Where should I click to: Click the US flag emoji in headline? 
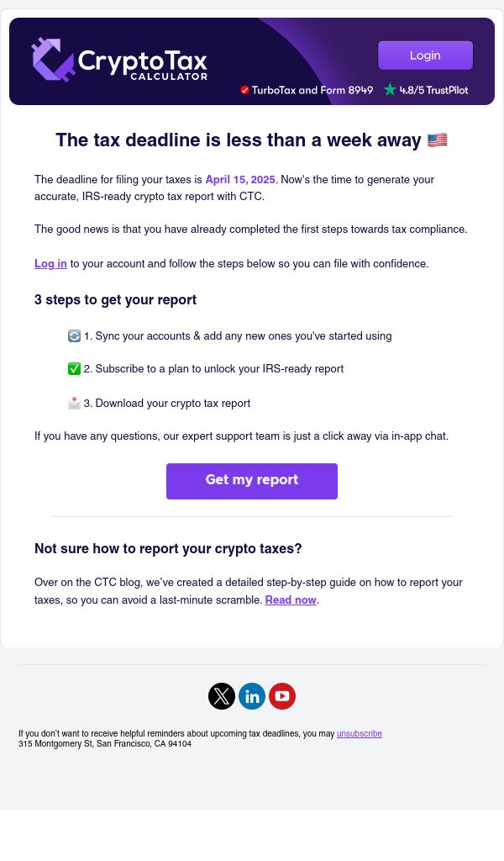(437, 140)
